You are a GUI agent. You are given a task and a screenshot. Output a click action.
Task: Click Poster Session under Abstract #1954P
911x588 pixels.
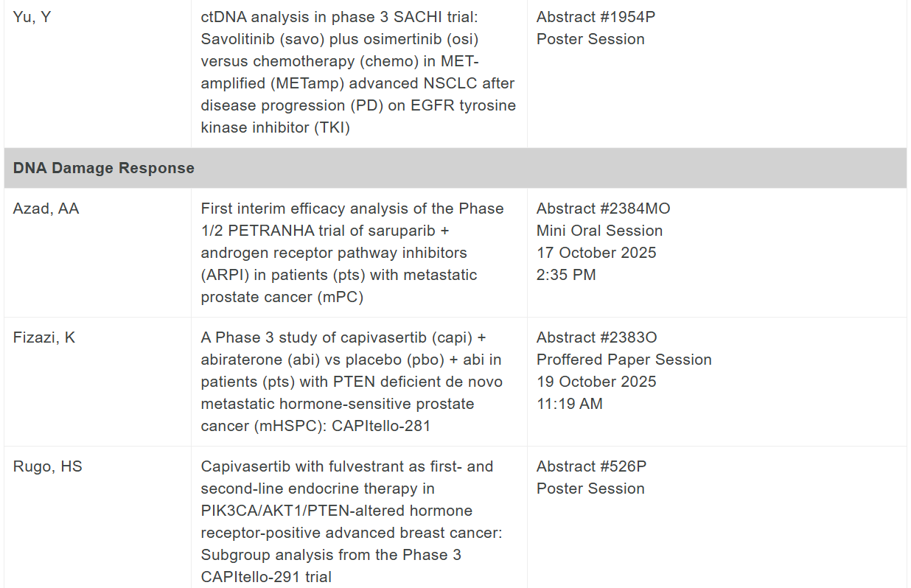click(590, 39)
